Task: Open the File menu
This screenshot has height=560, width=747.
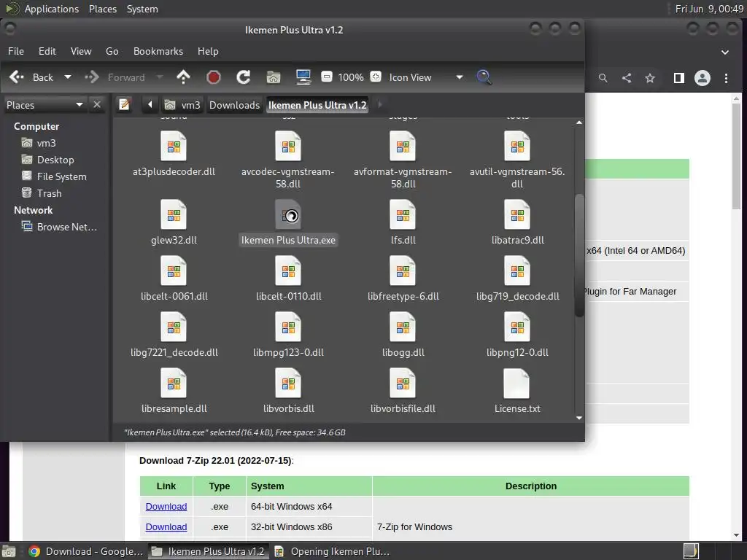Action: (16, 51)
